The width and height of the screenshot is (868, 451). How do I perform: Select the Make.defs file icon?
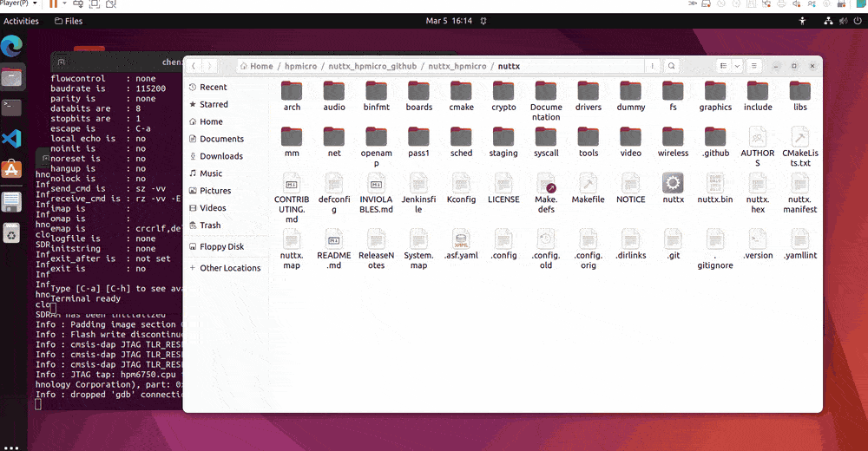(x=546, y=183)
